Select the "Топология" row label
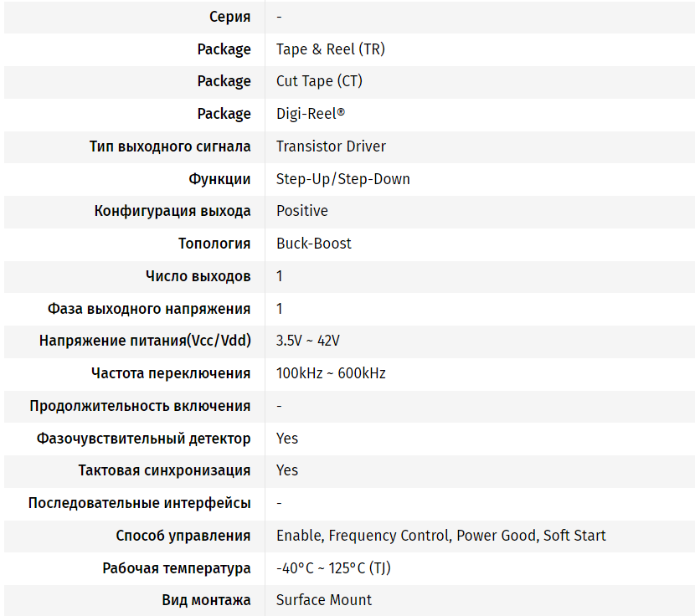Screen dimensions: 695x616 click(214, 244)
